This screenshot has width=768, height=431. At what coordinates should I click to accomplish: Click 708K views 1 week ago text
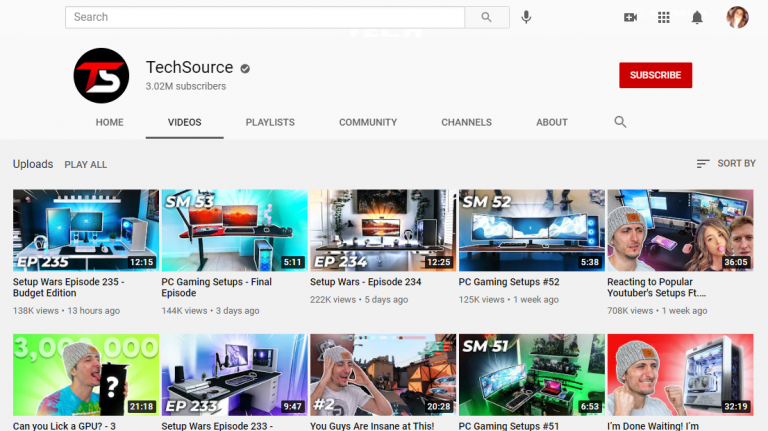pos(657,311)
